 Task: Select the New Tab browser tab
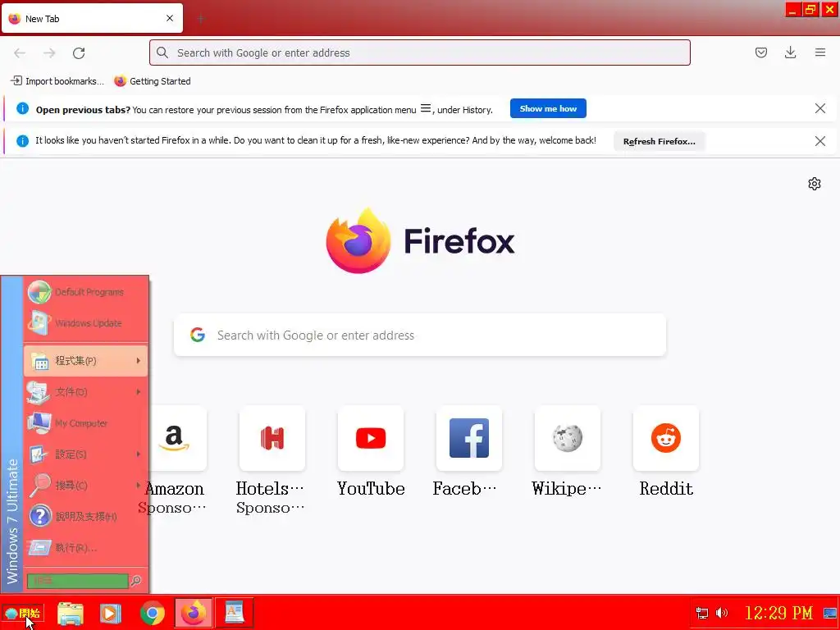92,19
